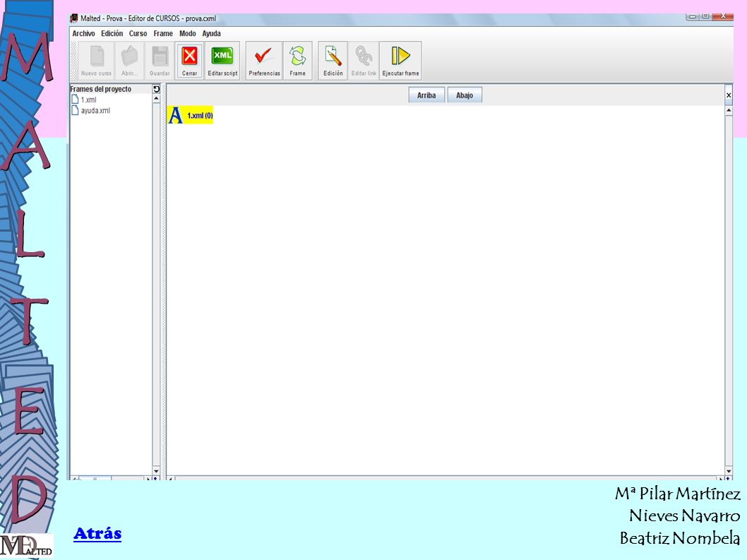Refresh the Frames del proyecto list

point(156,89)
